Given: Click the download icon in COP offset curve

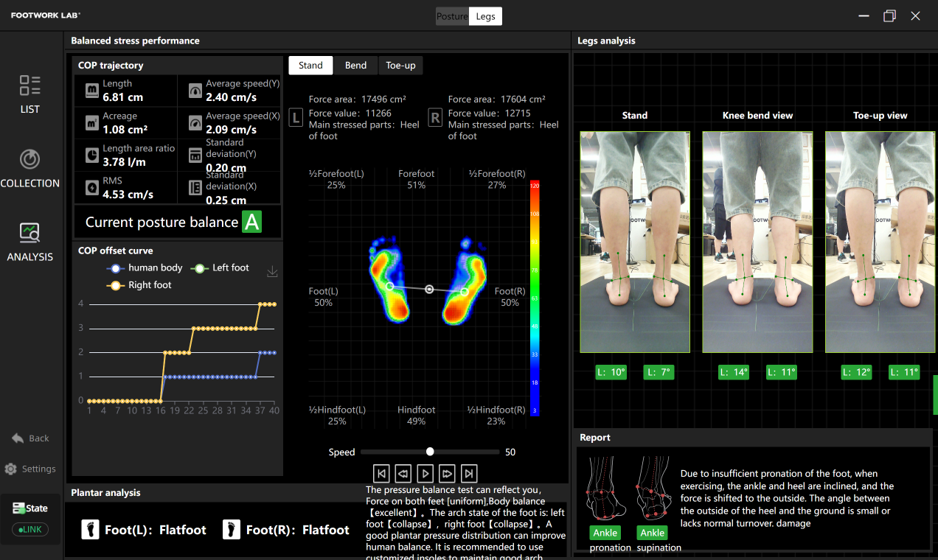Looking at the screenshot, I should coord(272,272).
